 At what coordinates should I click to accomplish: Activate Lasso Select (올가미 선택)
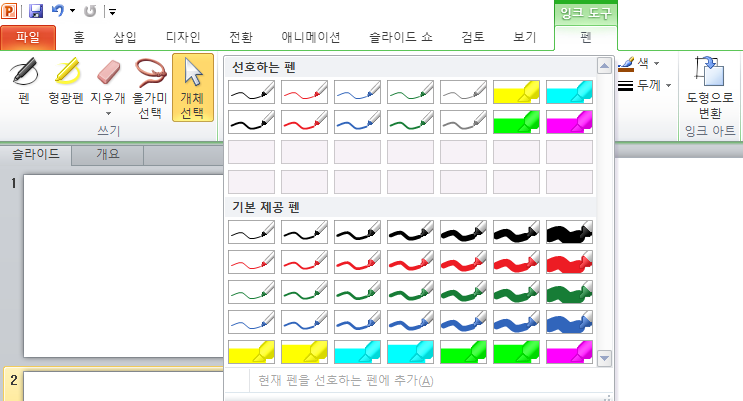pos(150,87)
